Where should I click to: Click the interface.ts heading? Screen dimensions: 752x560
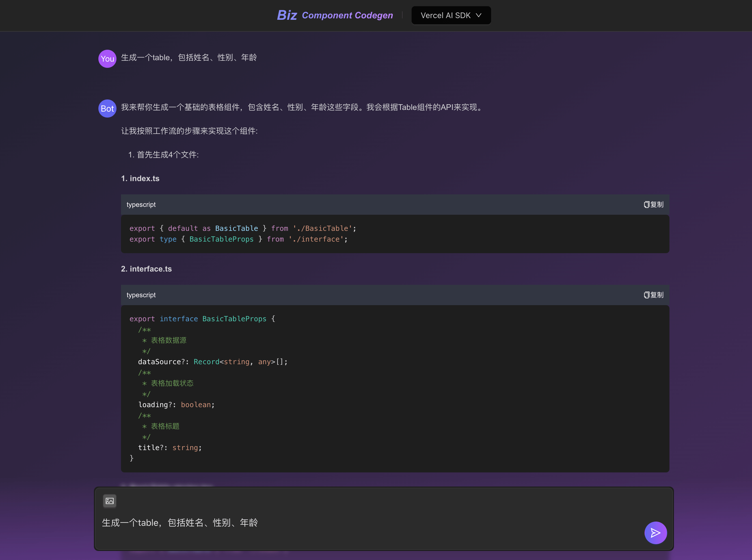point(146,269)
